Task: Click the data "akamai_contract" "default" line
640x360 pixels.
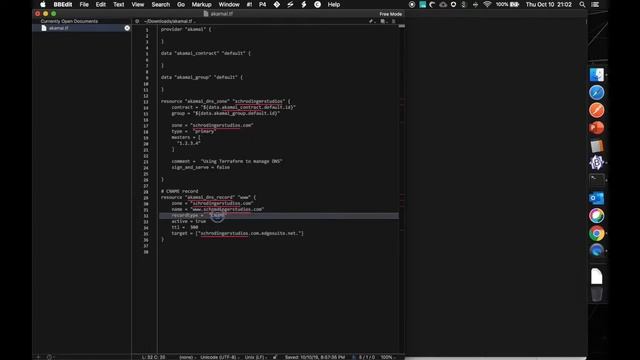Action: [x=205, y=53]
